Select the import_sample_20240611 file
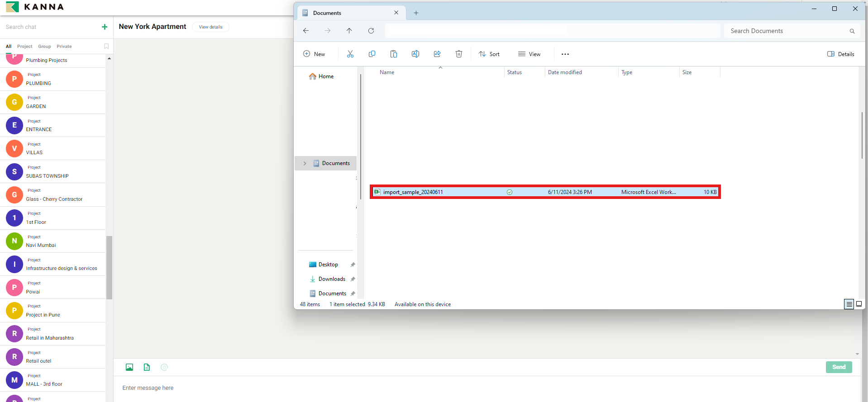Screen dimensions: 868x402 point(413,192)
